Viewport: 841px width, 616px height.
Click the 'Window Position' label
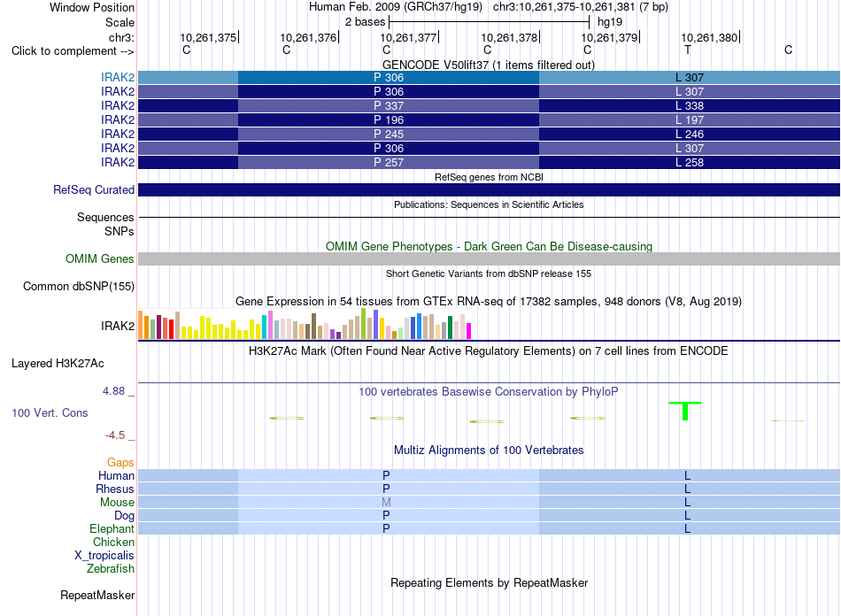point(92,7)
